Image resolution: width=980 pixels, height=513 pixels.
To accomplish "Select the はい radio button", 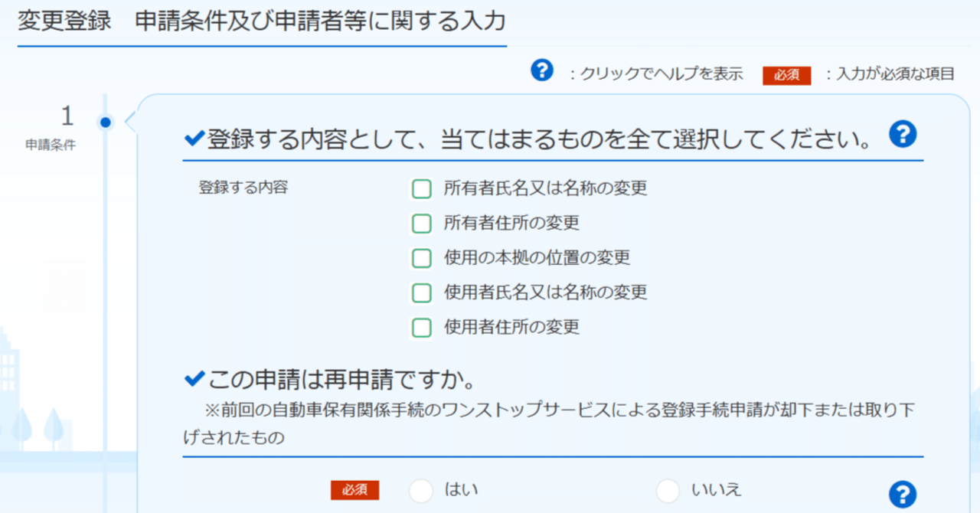I will pyautogui.click(x=420, y=491).
